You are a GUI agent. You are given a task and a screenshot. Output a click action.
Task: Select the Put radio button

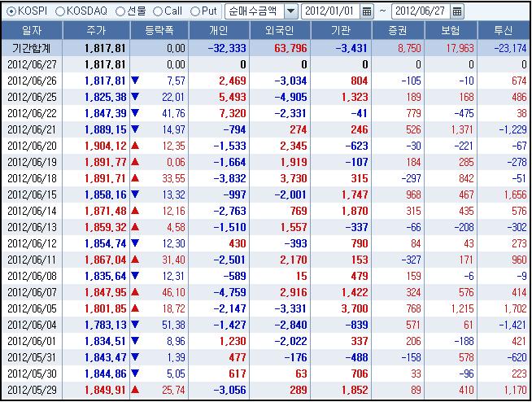(194, 11)
